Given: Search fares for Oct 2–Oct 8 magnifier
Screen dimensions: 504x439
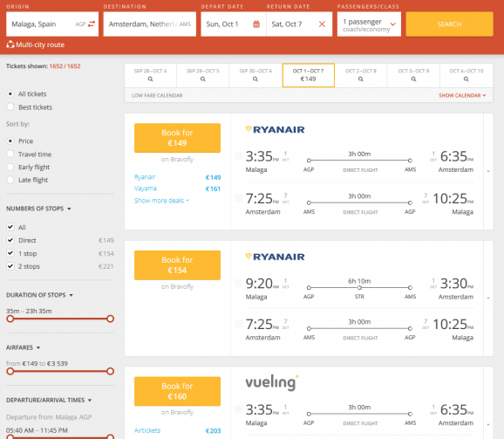Looking at the screenshot, I should (361, 79).
